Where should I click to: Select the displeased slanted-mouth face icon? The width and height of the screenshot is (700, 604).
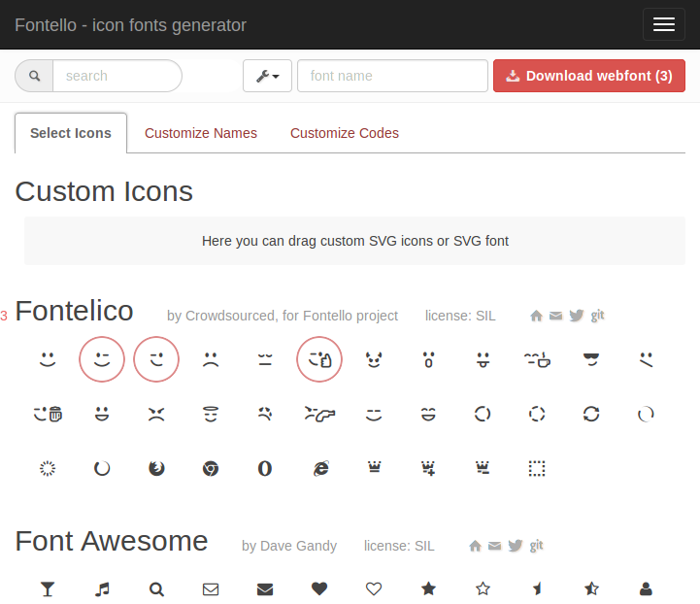point(646,359)
